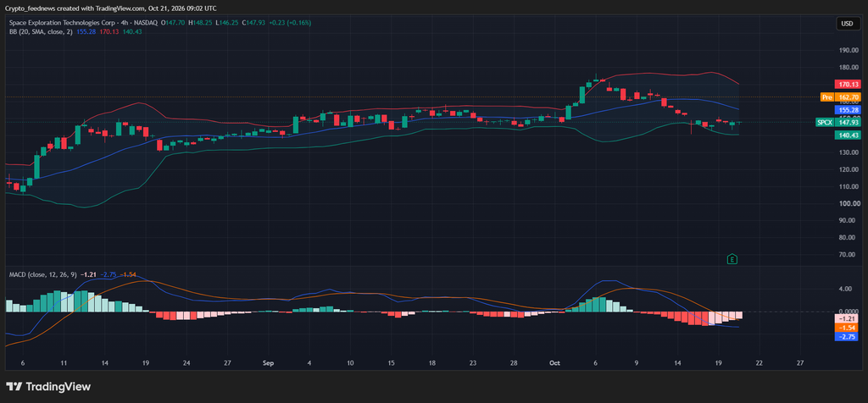Click the 23 date label on time axis
Screen dimensions: 868x403
(x=473, y=363)
